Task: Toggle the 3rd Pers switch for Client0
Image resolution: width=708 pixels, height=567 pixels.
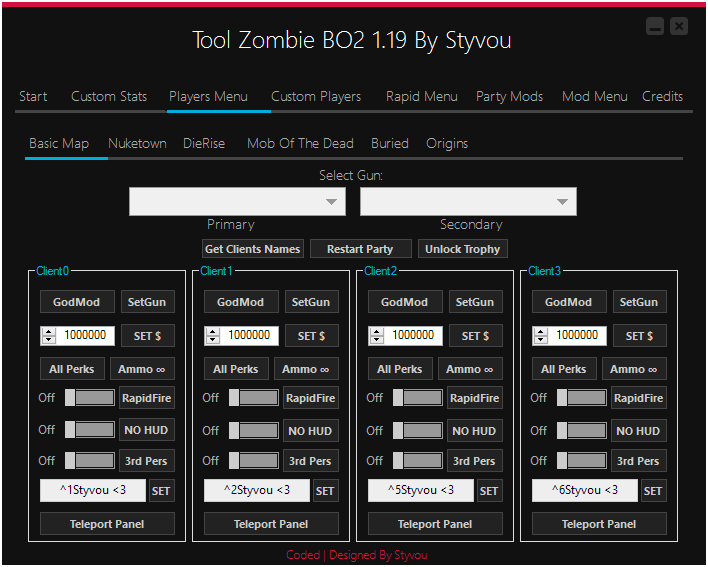Action: pyautogui.click(x=90, y=460)
